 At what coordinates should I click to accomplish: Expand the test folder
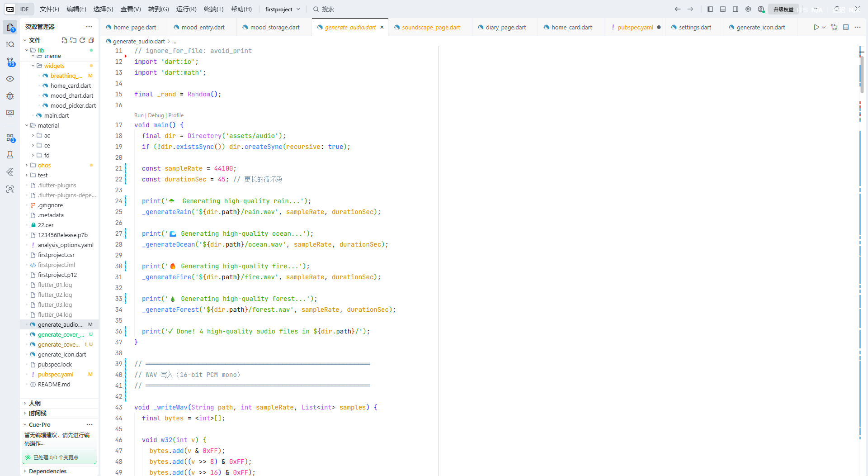[x=27, y=175]
